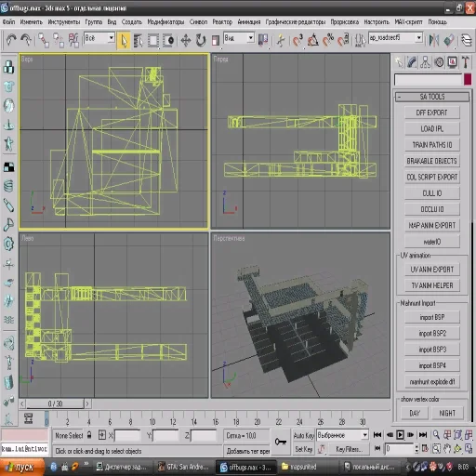Activate the Select Object arrow tool
476x476 pixels.
point(124,41)
